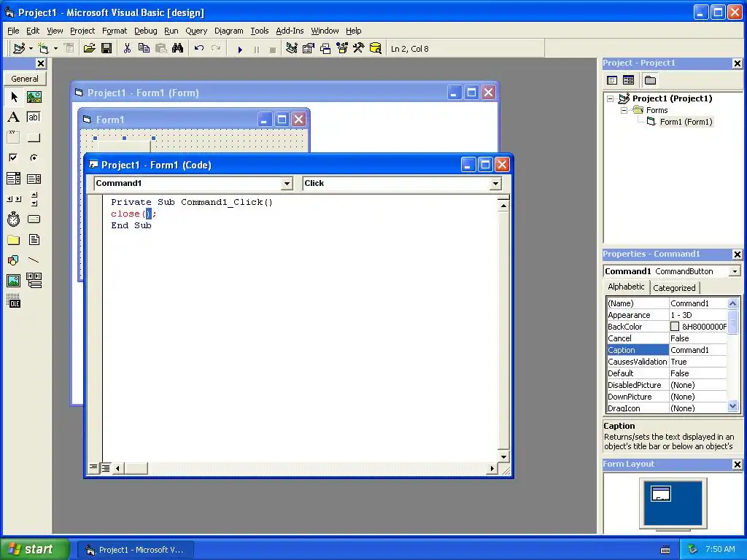Select the CommandButton control tool

click(x=34, y=138)
